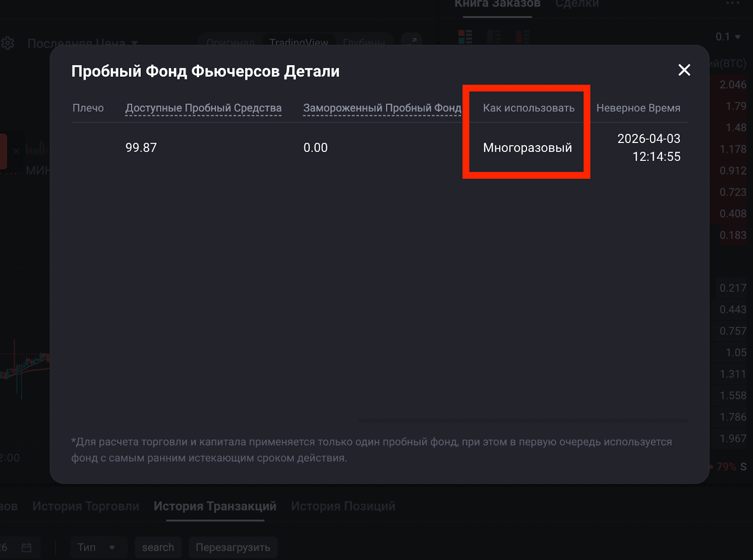753x560 pixels.
Task: Select the 2026-04-03 12:14:55 expiry time
Action: [649, 147]
